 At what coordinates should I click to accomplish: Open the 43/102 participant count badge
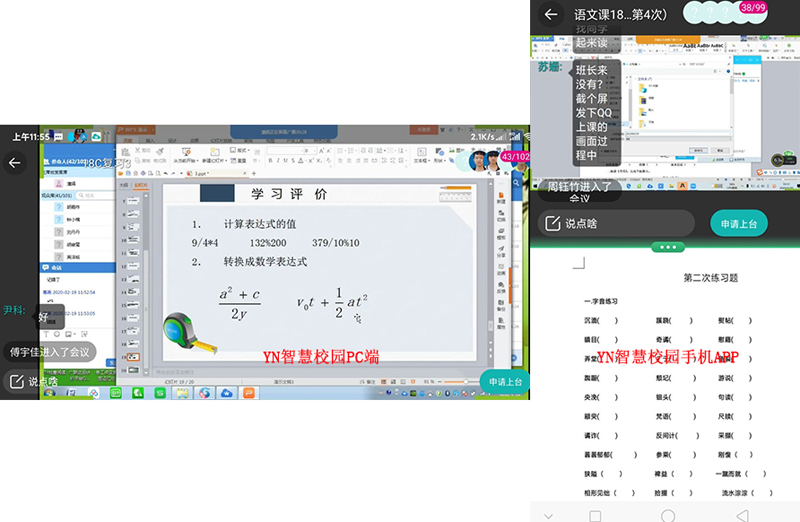(514, 157)
